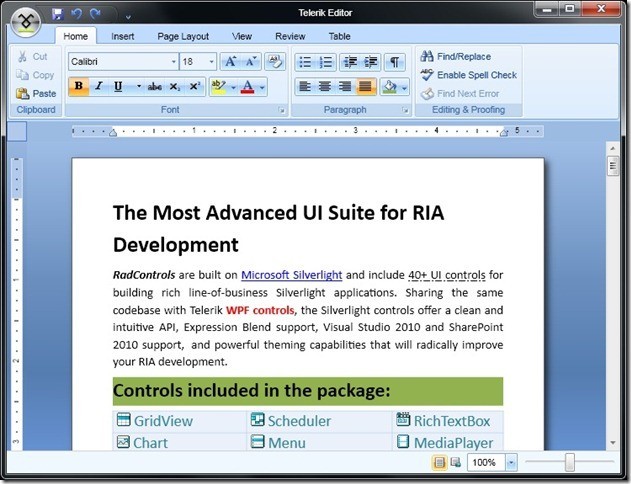This screenshot has width=631, height=484.
Task: Expand the font color dropdown arrow
Action: [x=262, y=87]
